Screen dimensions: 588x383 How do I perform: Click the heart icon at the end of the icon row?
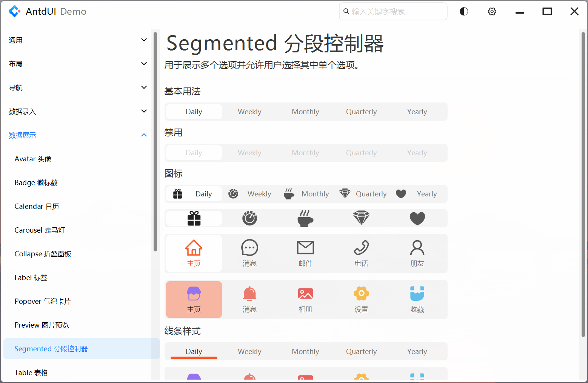(417, 218)
